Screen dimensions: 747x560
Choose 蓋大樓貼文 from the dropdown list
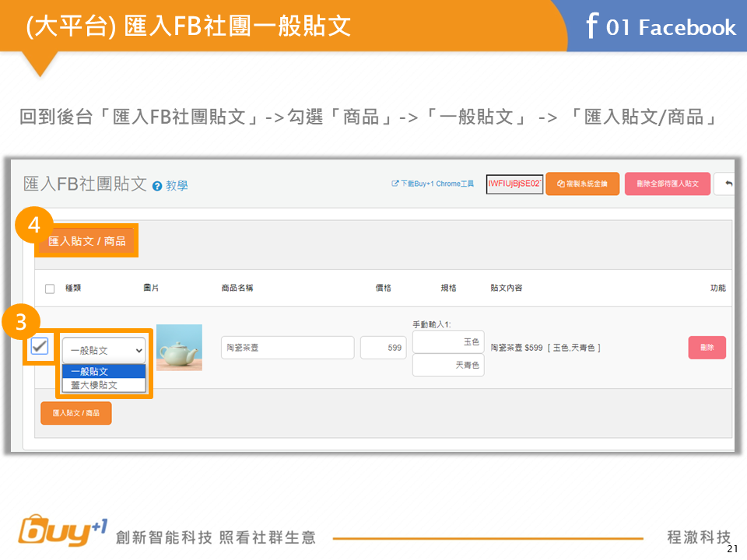[x=103, y=385]
